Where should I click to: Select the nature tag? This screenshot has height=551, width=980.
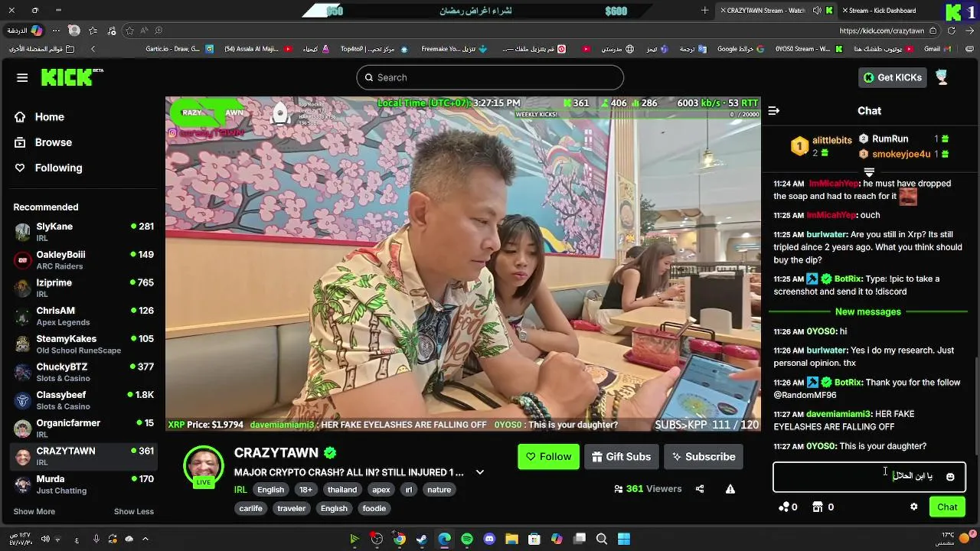439,490
